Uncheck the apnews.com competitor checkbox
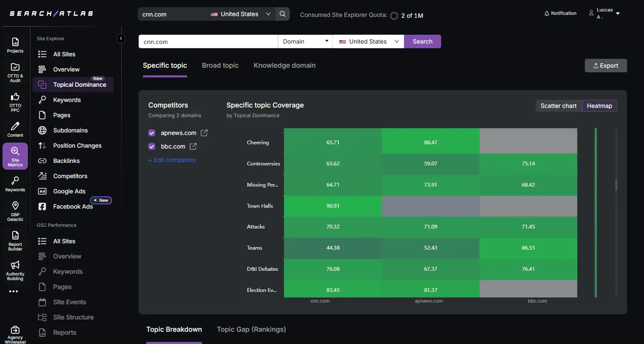Screen dimensions: 644x344 click(152, 133)
